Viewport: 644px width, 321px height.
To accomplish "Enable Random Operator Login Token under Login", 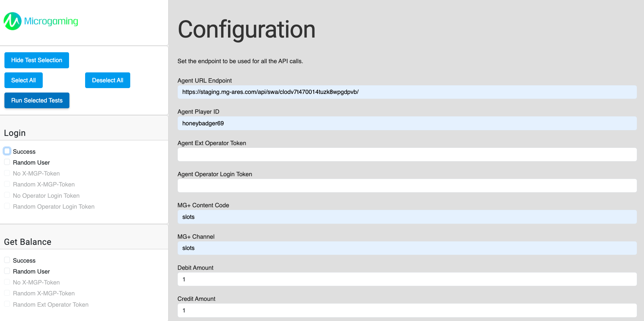I will [x=7, y=206].
